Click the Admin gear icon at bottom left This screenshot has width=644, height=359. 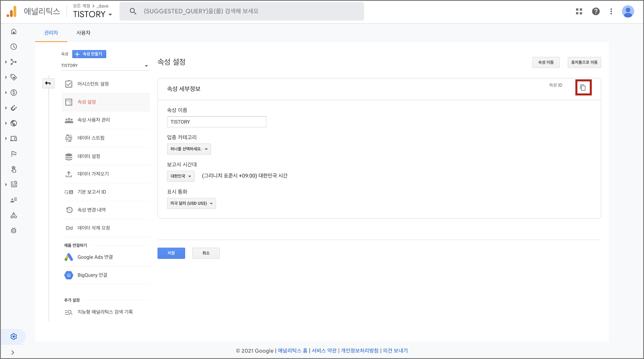click(x=14, y=337)
